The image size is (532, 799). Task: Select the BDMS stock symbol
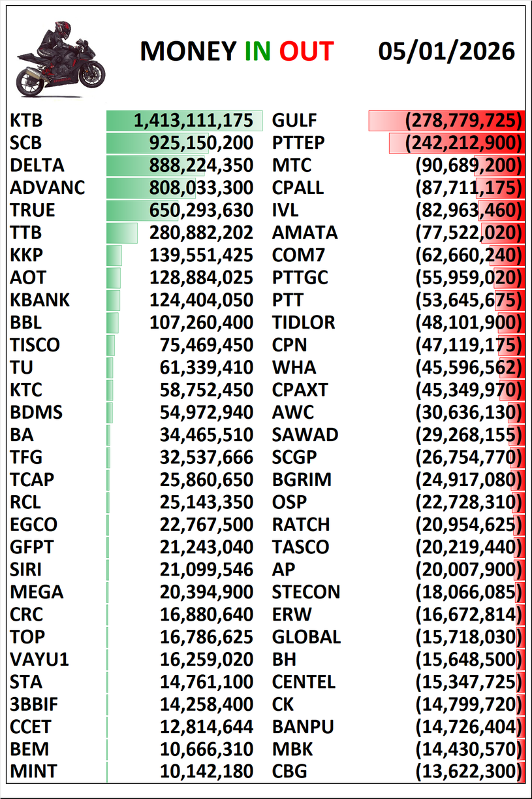point(37,413)
